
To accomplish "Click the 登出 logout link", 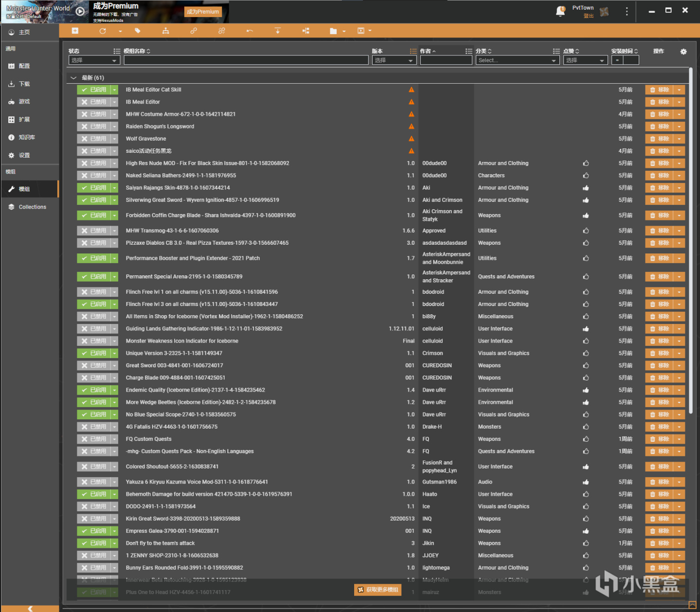I will pyautogui.click(x=588, y=16).
